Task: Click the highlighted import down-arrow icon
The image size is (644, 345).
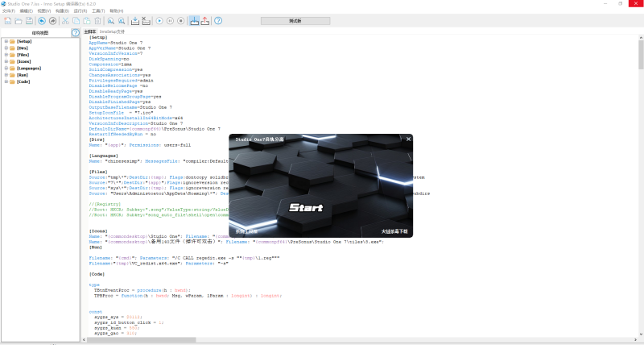Action: point(194,21)
